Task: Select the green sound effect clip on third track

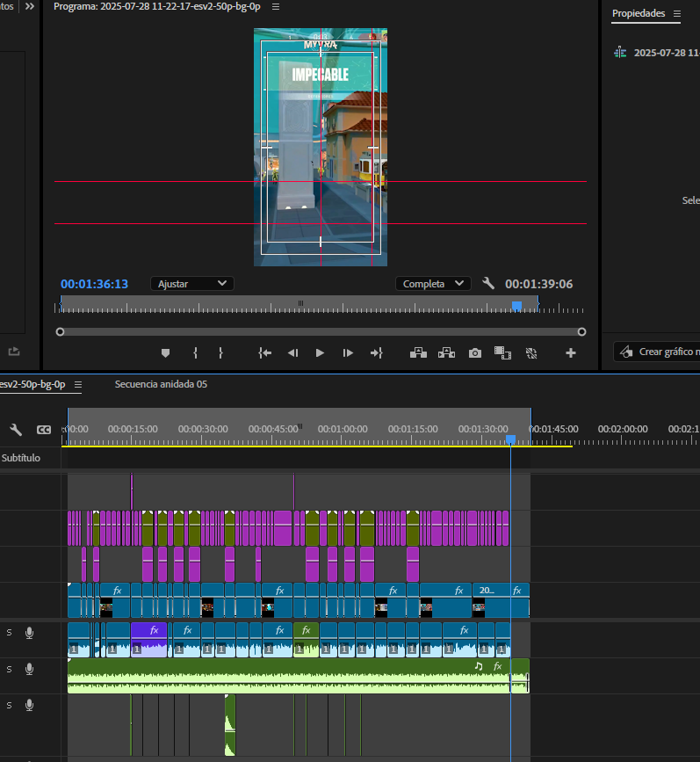Action: 230,725
